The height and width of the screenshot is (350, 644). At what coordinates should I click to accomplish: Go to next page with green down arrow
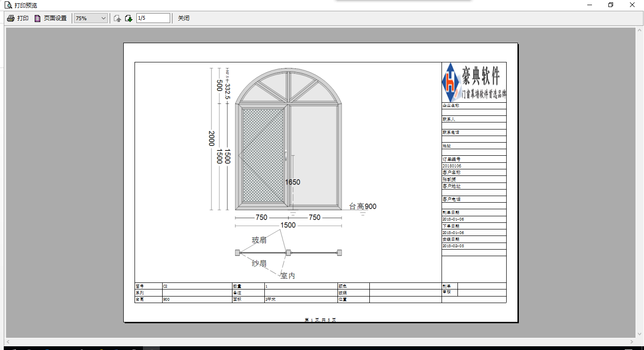128,18
